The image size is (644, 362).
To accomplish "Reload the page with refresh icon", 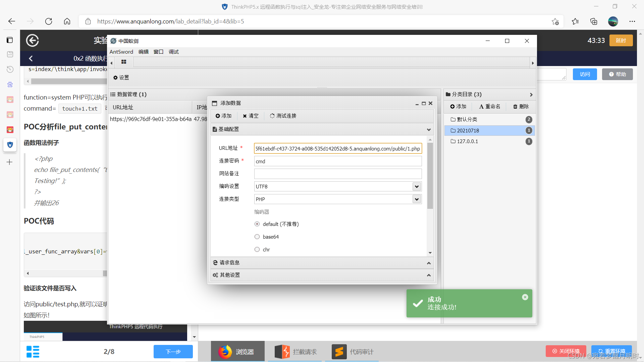I will pos(49,21).
